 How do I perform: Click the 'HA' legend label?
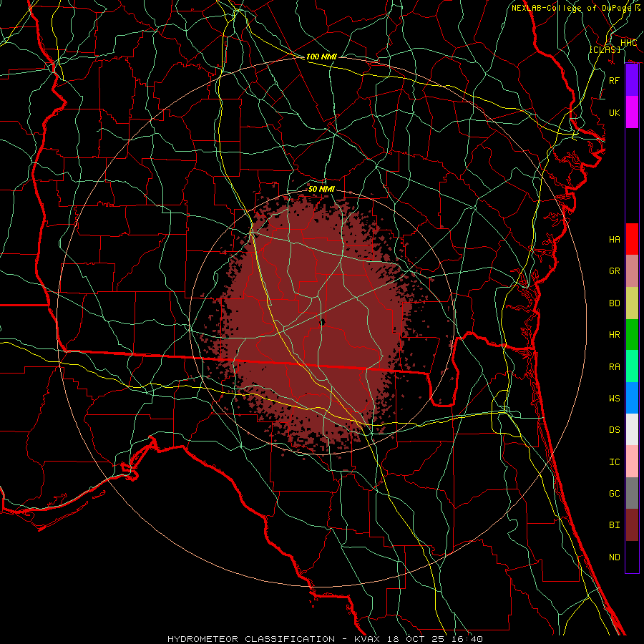click(x=614, y=239)
